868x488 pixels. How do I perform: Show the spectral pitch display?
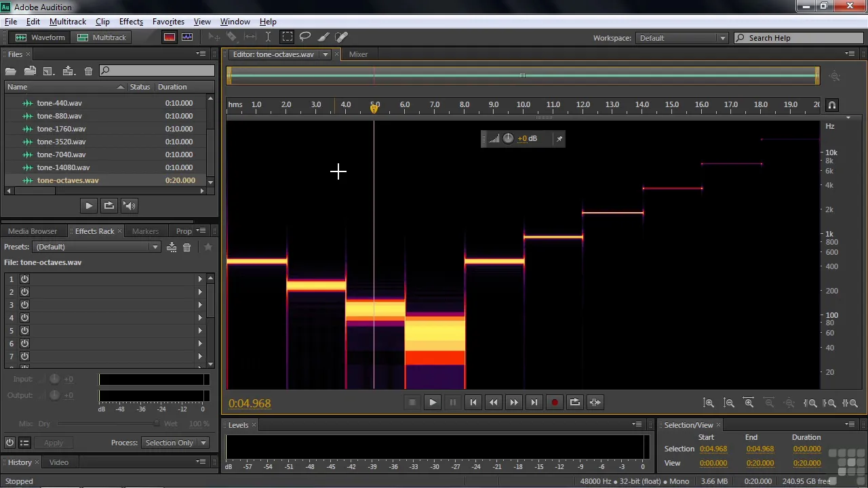187,37
